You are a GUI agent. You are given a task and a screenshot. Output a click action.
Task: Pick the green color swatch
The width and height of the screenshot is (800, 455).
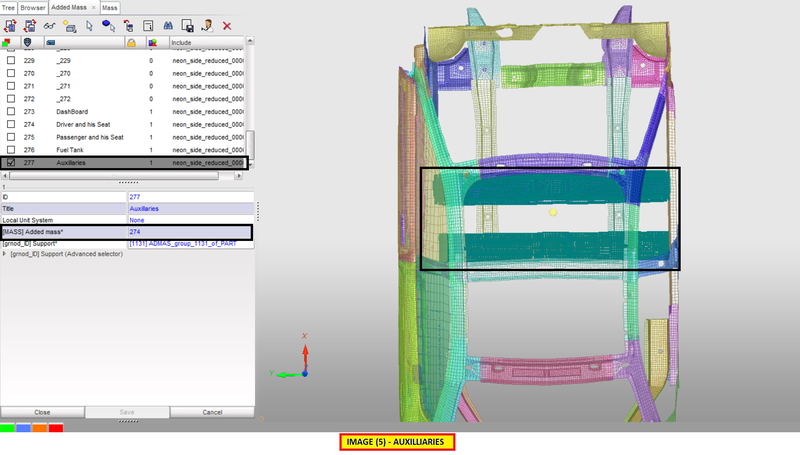pos(8,428)
